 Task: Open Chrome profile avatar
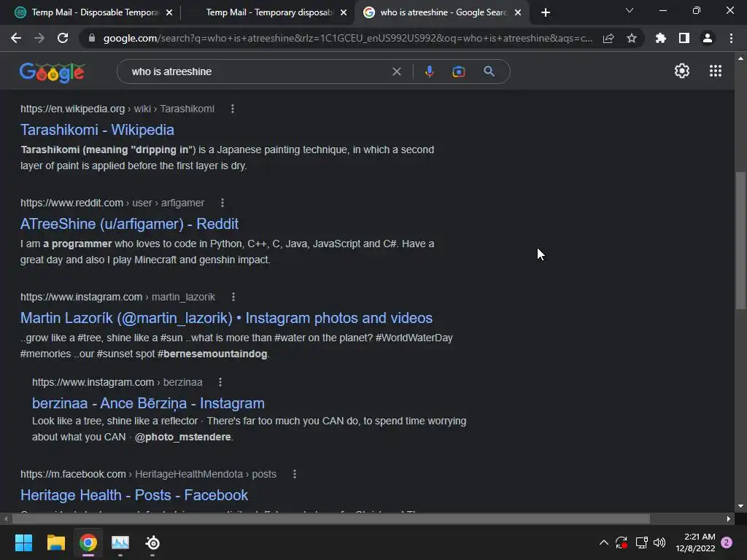pos(708,38)
